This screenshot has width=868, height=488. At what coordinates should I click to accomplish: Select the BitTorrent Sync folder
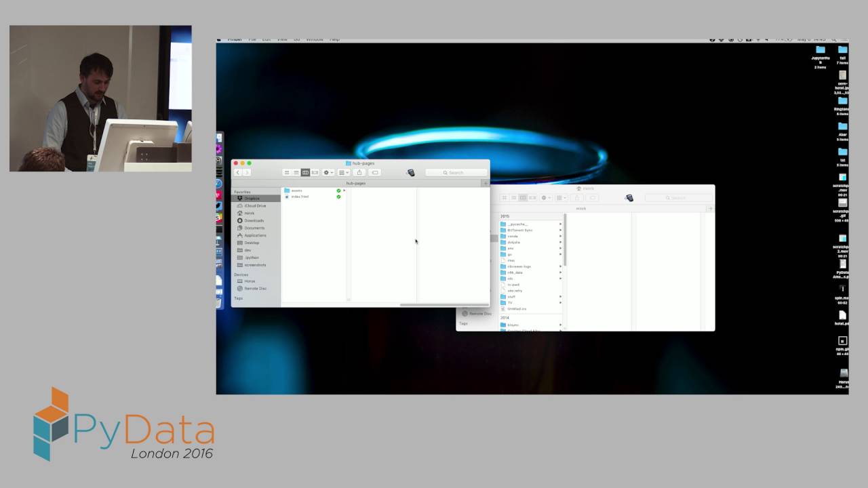click(530, 230)
